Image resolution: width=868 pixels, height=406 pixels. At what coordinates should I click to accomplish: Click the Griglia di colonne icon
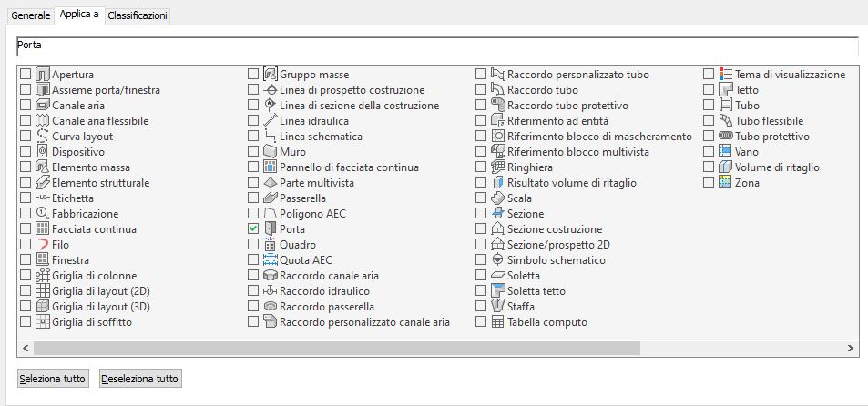tap(42, 276)
